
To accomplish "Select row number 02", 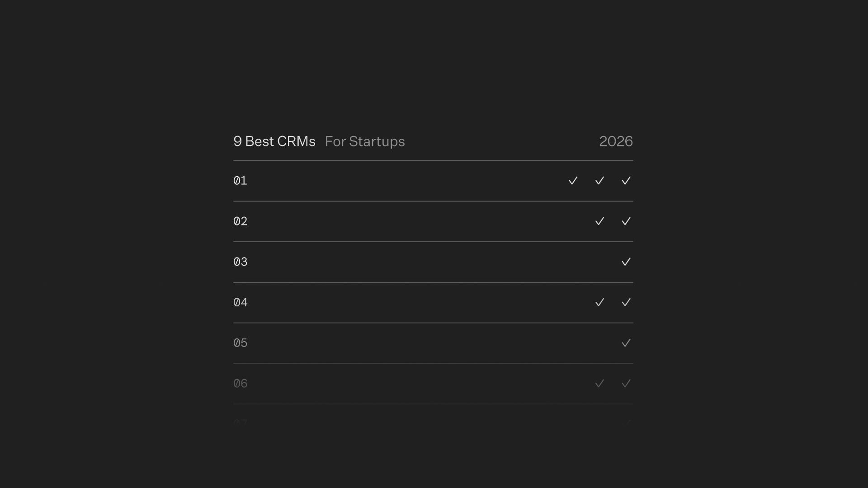I will point(240,221).
